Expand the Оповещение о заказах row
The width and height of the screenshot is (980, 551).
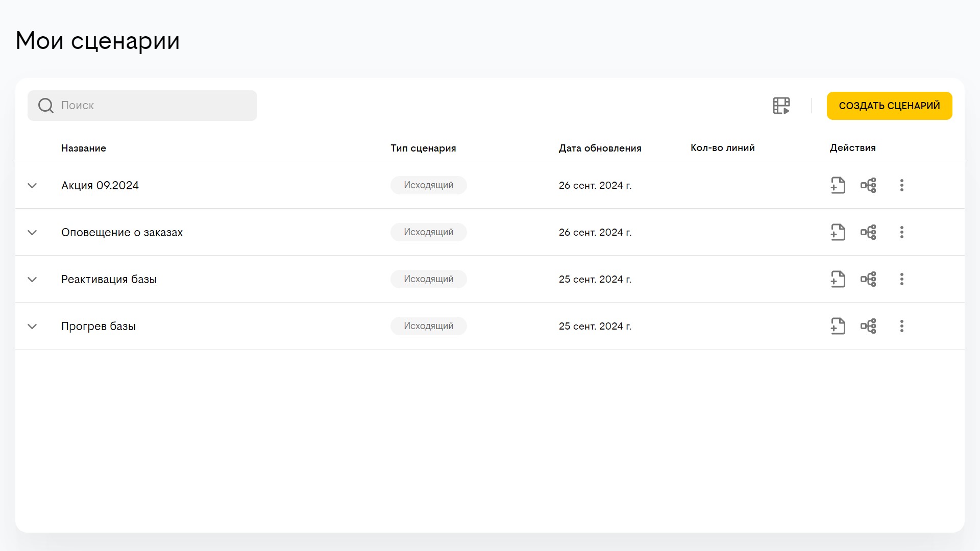[x=32, y=233]
